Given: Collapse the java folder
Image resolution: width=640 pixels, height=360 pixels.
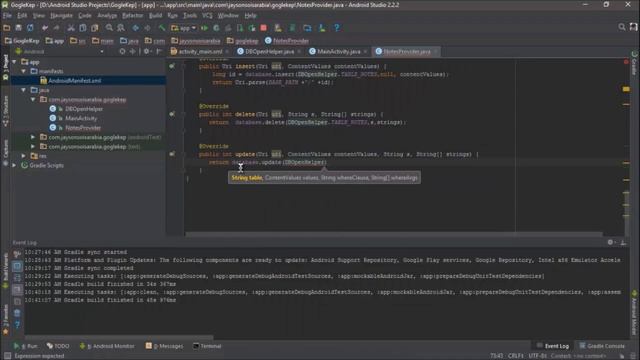Looking at the screenshot, I should point(24,90).
